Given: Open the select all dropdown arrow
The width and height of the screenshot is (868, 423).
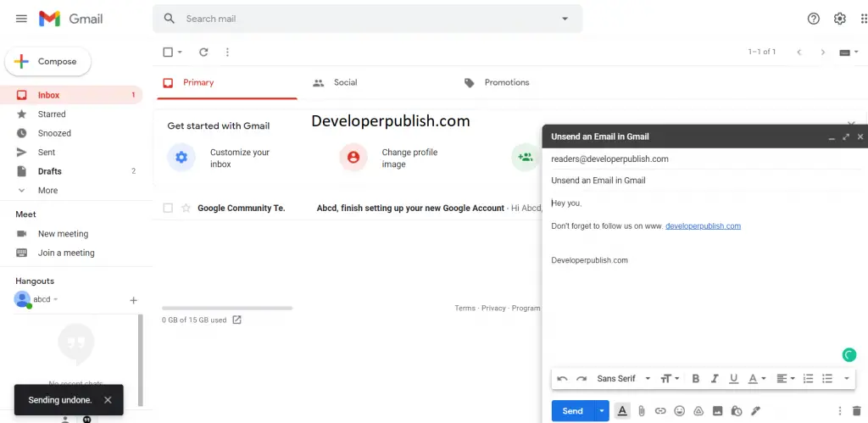Looking at the screenshot, I should click(180, 52).
